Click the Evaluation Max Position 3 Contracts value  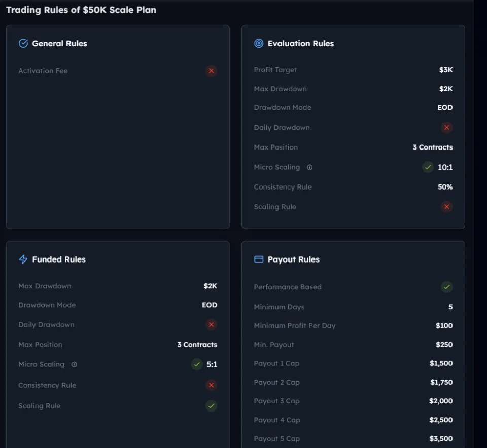click(x=432, y=147)
